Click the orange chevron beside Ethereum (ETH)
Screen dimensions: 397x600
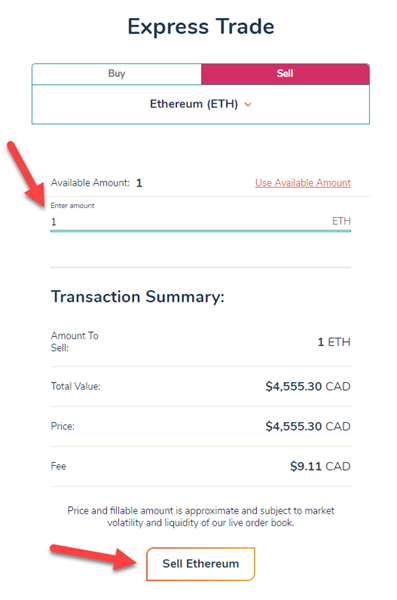248,104
